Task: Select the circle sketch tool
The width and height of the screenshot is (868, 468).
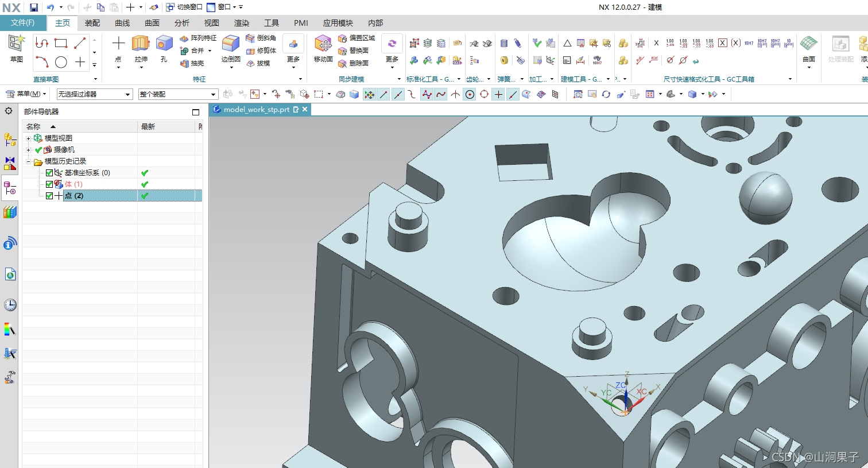Action: click(x=61, y=62)
